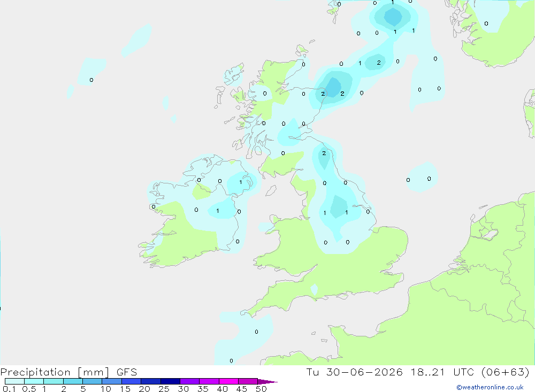
Task: Click the '0.5' legend scale label
Action: (x=29, y=389)
